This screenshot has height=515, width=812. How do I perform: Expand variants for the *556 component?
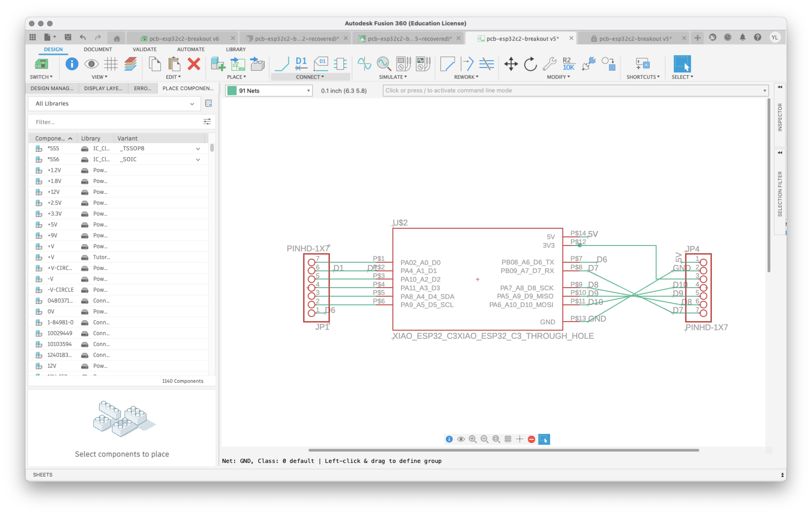click(198, 159)
